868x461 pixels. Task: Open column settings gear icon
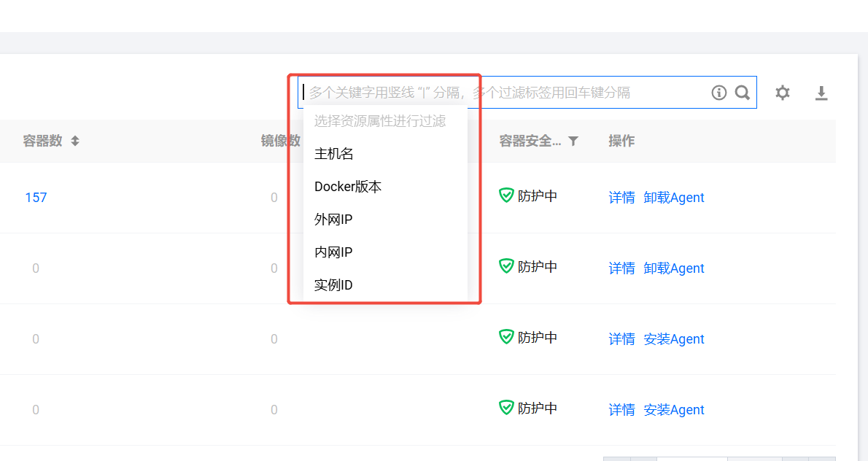click(783, 93)
